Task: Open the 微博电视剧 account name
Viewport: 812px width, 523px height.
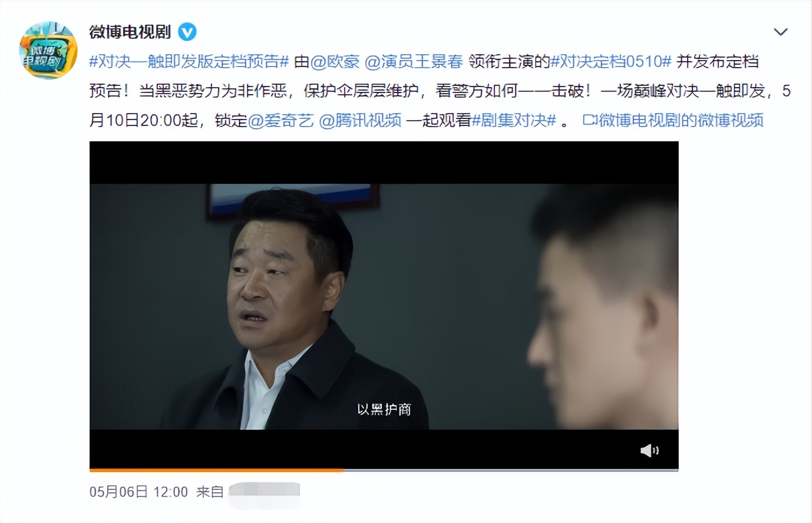Action: (x=130, y=32)
